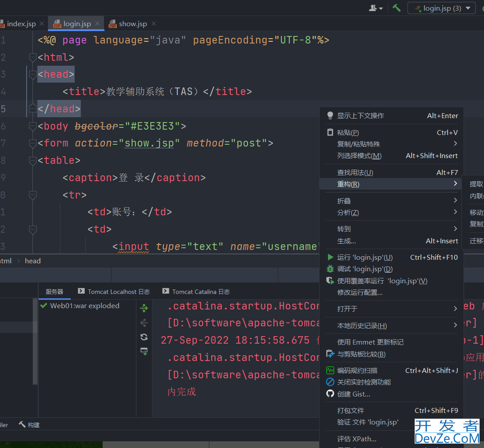The image size is (484, 448).
Task: Click the 27-Sep-2022 18:15:58.675 log timestamp
Action: point(235,340)
